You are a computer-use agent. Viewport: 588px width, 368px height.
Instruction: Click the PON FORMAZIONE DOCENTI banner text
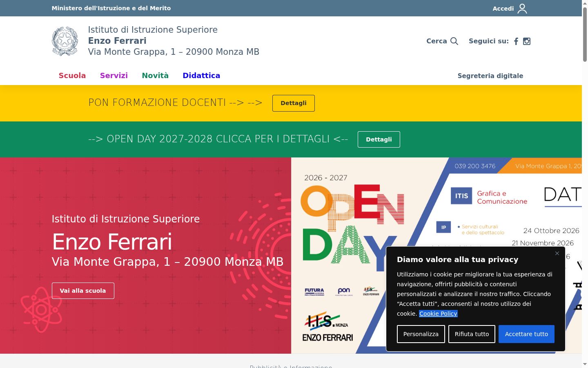tap(175, 103)
